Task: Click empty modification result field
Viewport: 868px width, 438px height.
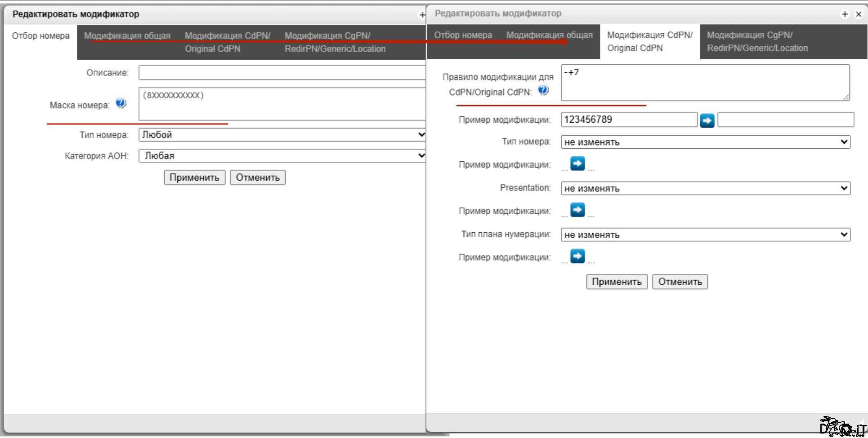Action: click(x=786, y=119)
